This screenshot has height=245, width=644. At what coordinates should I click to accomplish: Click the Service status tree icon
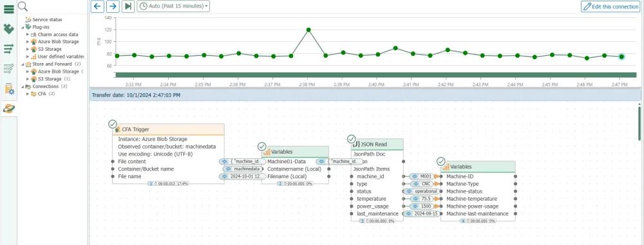pyautogui.click(x=28, y=20)
